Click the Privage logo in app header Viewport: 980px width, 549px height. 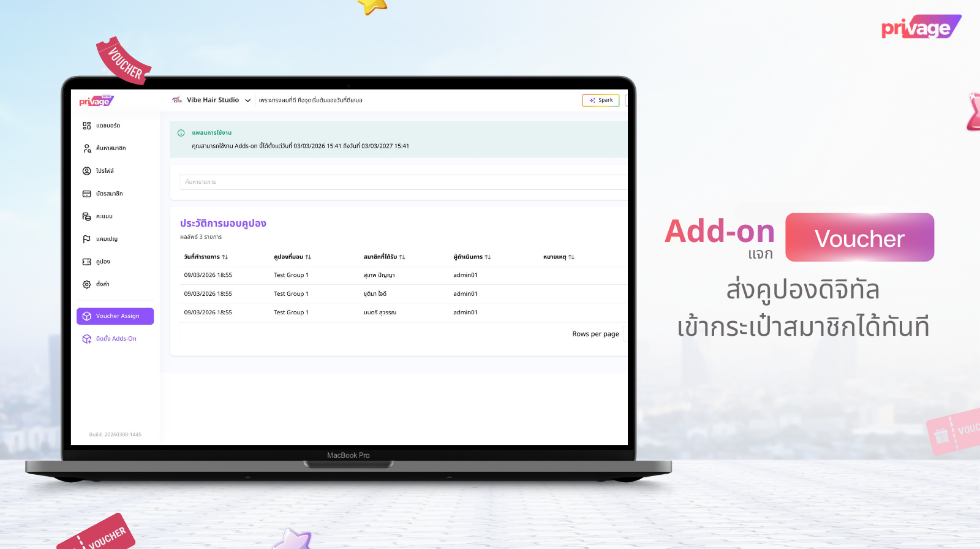tap(96, 101)
